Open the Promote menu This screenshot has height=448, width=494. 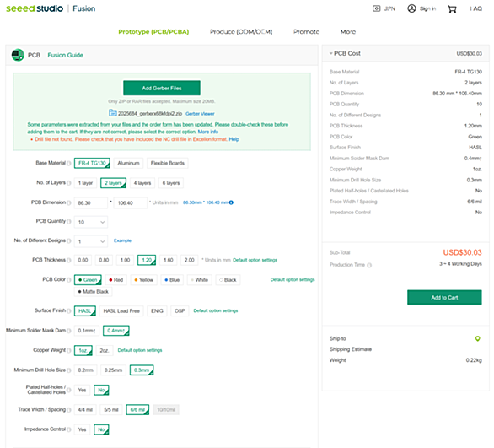[306, 31]
